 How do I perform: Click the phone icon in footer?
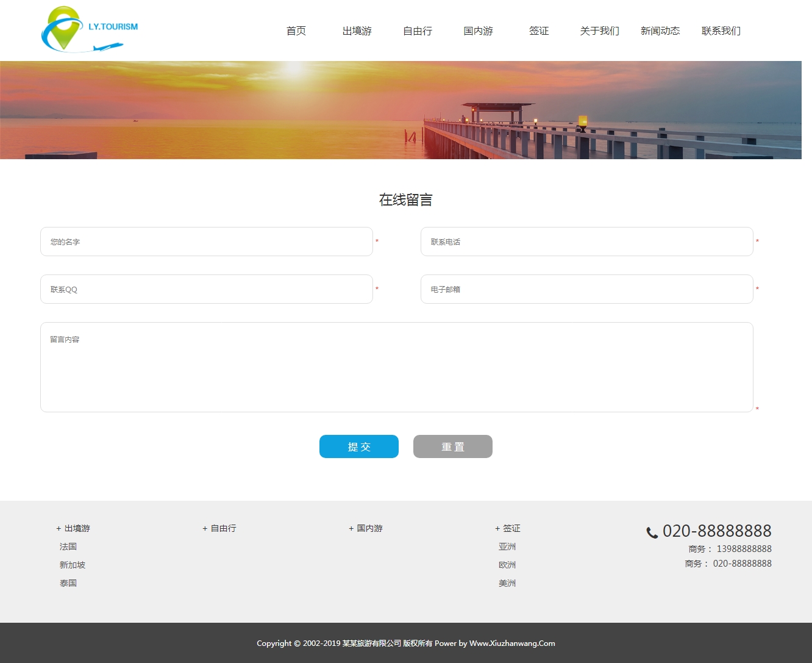(652, 532)
